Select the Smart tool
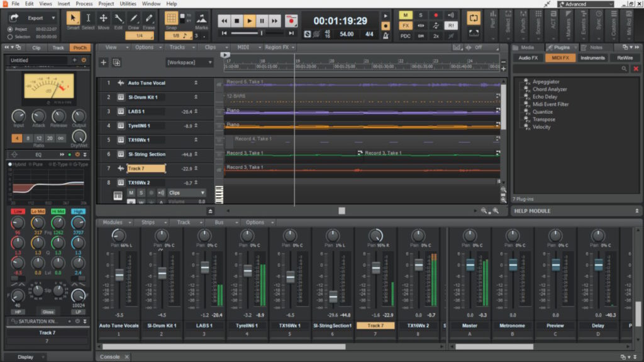Image resolution: width=644 pixels, height=362 pixels. tap(73, 18)
